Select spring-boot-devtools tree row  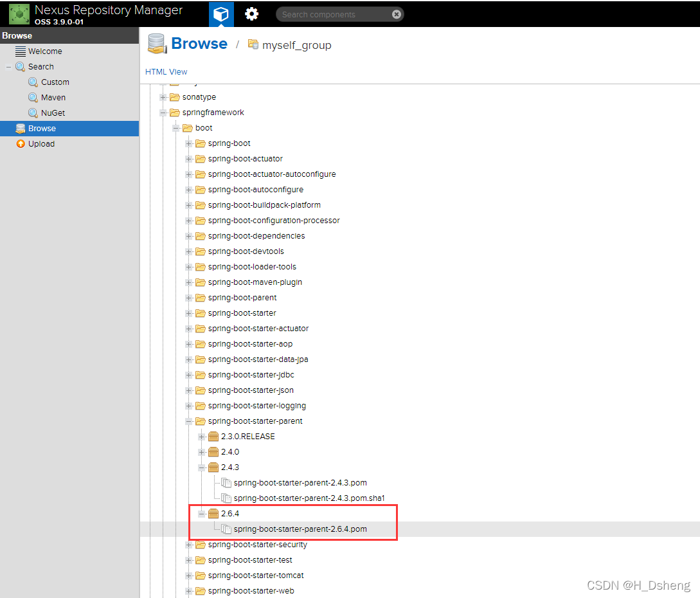246,251
